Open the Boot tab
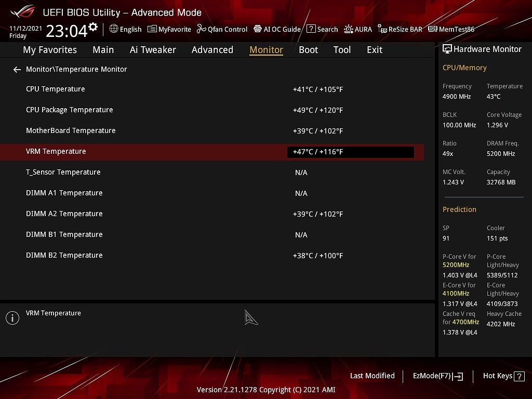Image resolution: width=532 pixels, height=399 pixels. 309,50
